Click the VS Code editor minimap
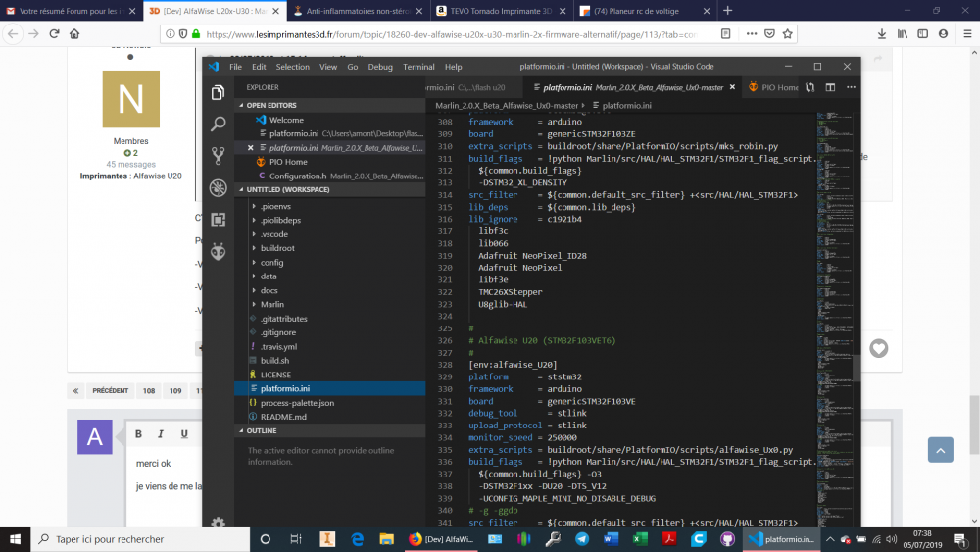Screen dimensions: 980x552 [x=834, y=319]
